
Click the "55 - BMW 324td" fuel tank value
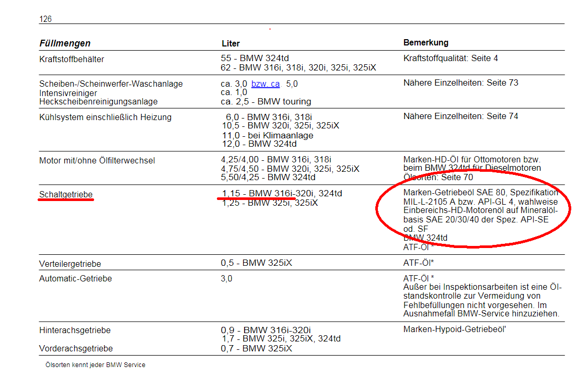click(255, 58)
